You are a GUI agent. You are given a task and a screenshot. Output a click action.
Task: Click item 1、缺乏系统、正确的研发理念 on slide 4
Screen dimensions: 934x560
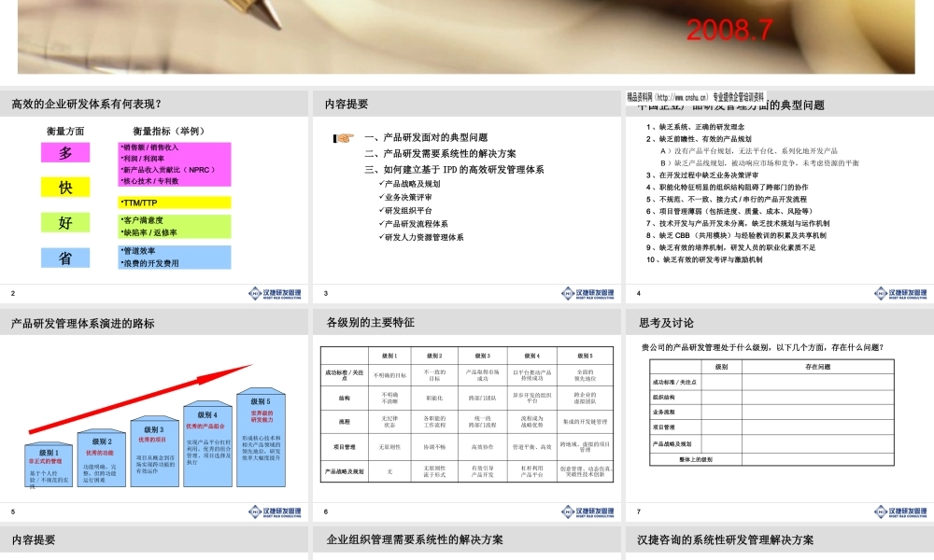696,127
